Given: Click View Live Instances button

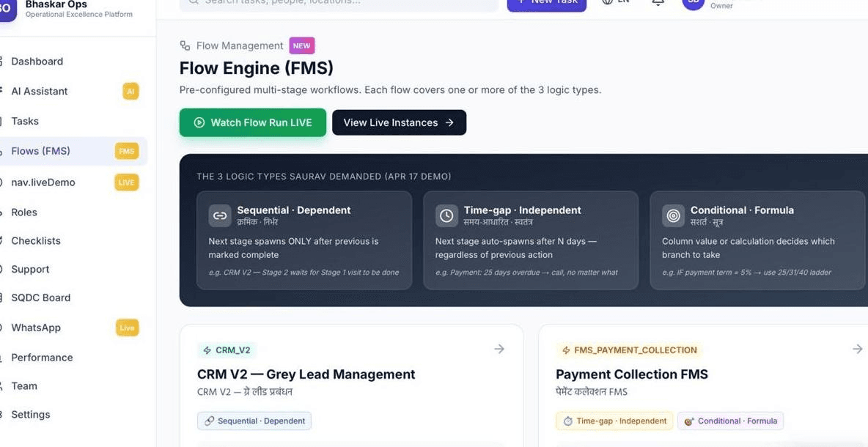Looking at the screenshot, I should pos(399,122).
